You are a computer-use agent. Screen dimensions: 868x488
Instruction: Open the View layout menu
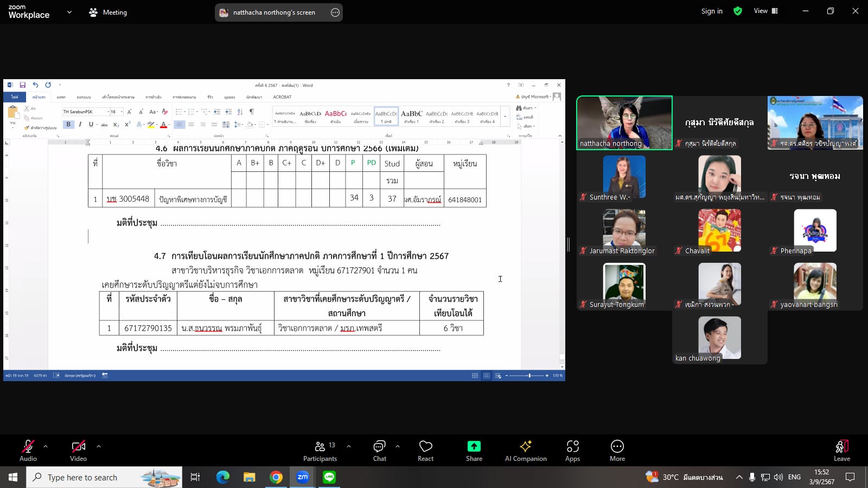pyautogui.click(x=765, y=11)
